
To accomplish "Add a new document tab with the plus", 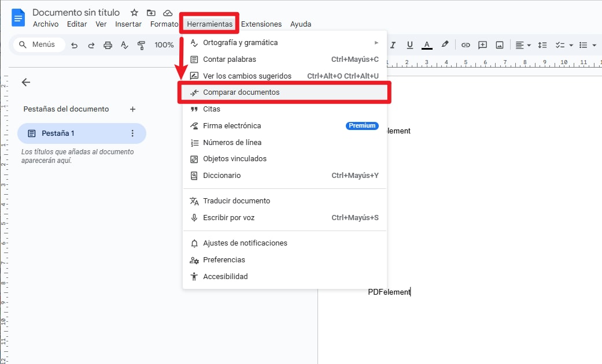I will point(132,109).
